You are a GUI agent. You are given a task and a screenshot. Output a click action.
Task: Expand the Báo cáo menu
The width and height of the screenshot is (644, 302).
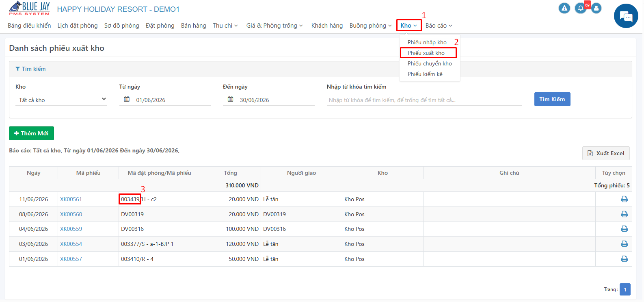439,26
